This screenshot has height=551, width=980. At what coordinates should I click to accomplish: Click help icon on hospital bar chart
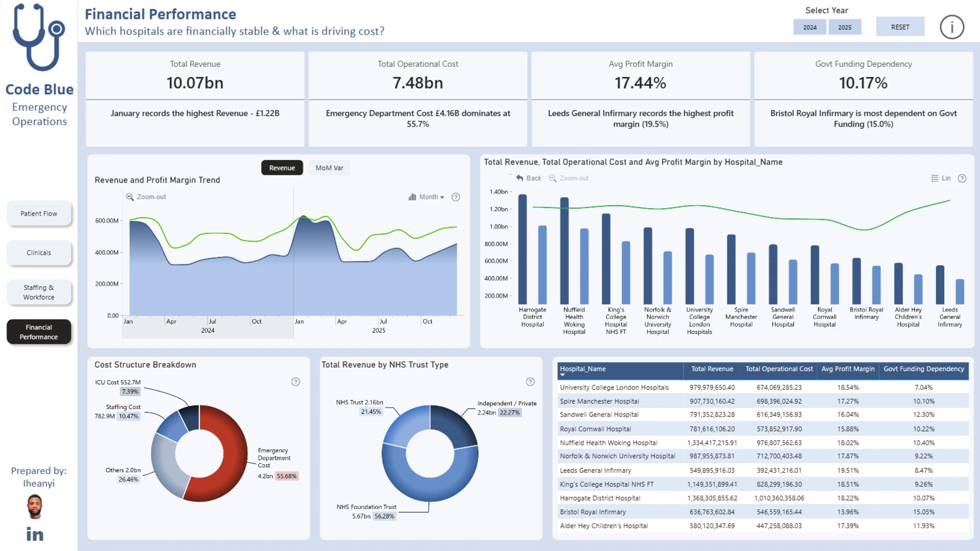tap(962, 178)
